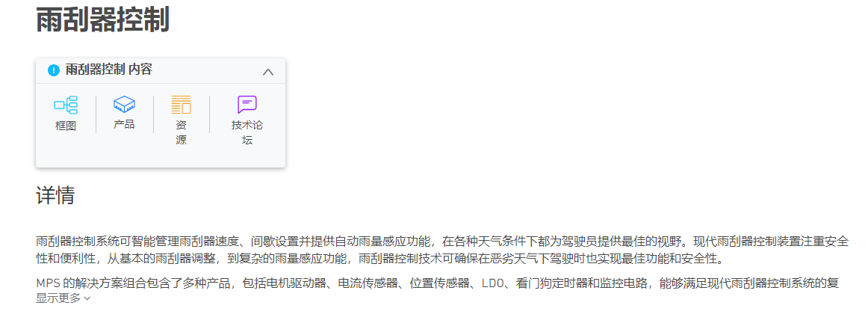Click the paragraph starting with MPS 的解决方案
Viewport: 868px width, 335px height.
point(438,283)
